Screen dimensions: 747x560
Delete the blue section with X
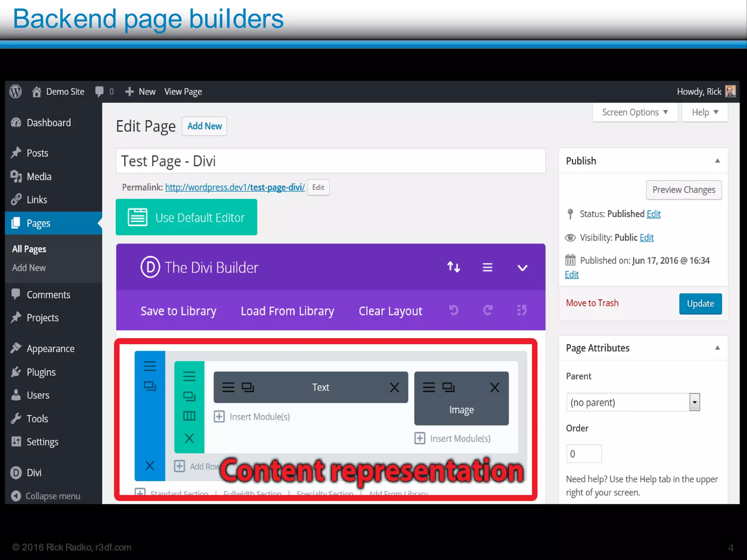(x=150, y=466)
